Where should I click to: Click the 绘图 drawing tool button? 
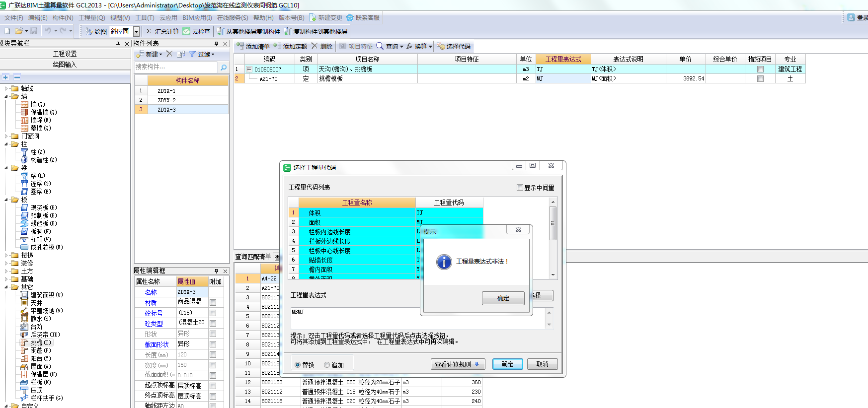96,31
